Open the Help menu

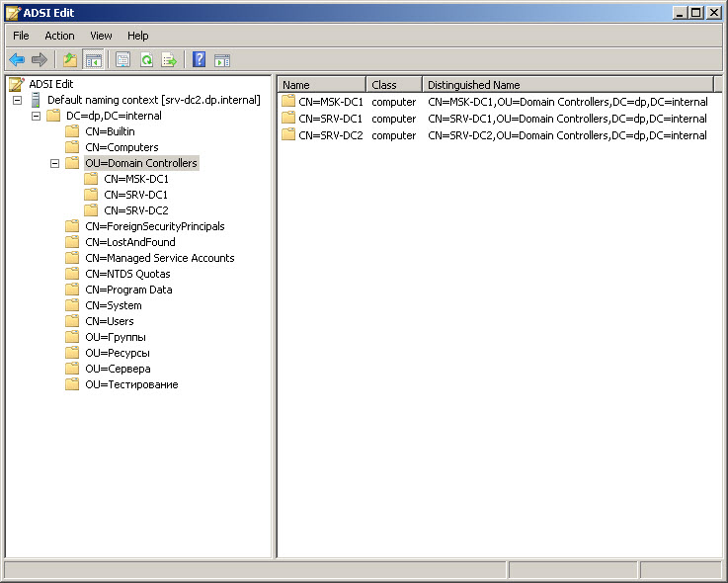point(138,36)
